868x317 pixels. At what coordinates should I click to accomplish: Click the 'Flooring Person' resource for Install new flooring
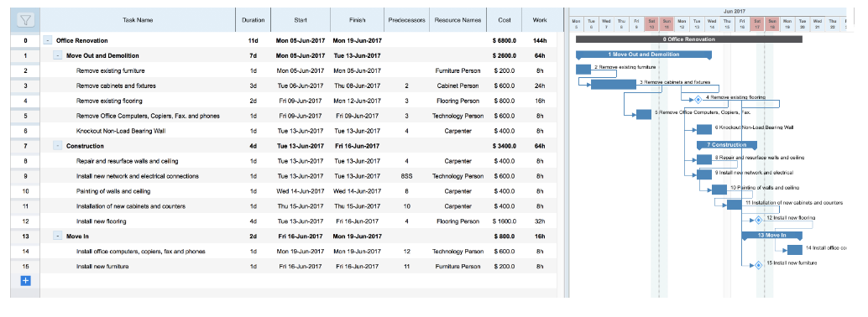point(458,221)
